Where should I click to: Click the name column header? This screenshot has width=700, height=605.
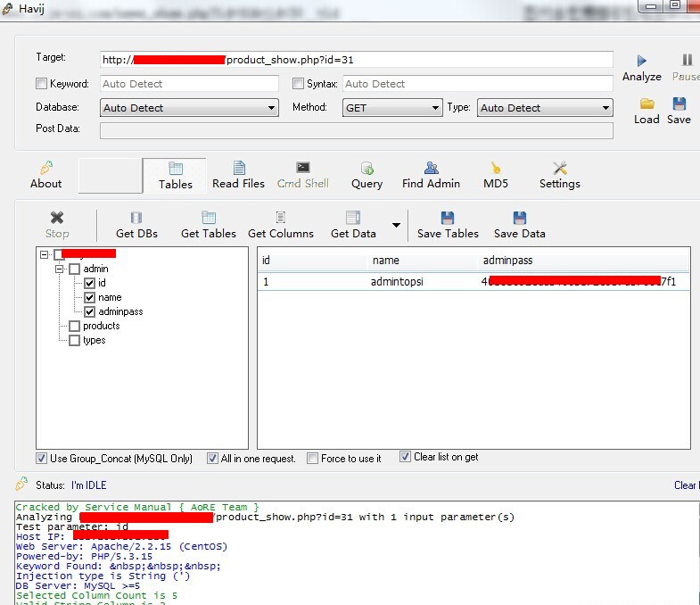tap(423, 261)
